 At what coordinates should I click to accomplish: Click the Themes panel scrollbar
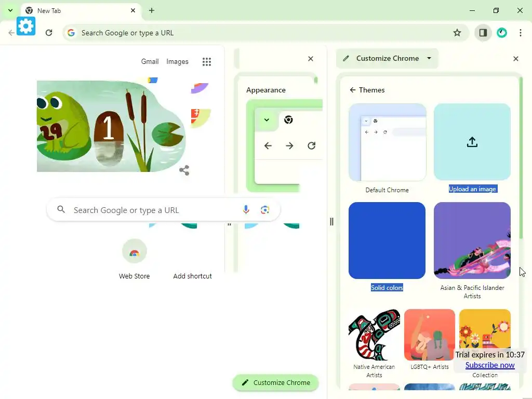[521, 158]
